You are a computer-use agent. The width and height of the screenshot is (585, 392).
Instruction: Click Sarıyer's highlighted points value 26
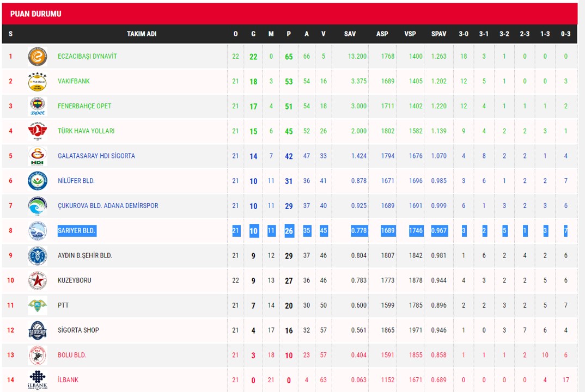tap(289, 231)
